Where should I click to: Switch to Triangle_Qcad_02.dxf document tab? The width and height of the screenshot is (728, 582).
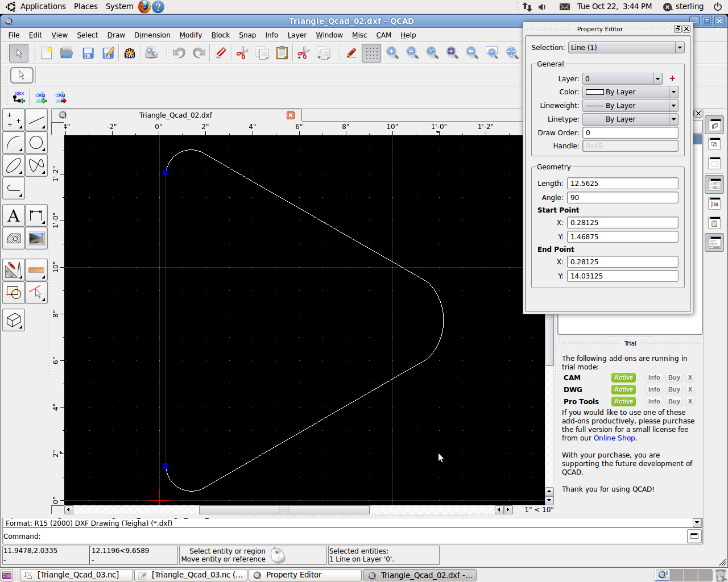(176, 115)
